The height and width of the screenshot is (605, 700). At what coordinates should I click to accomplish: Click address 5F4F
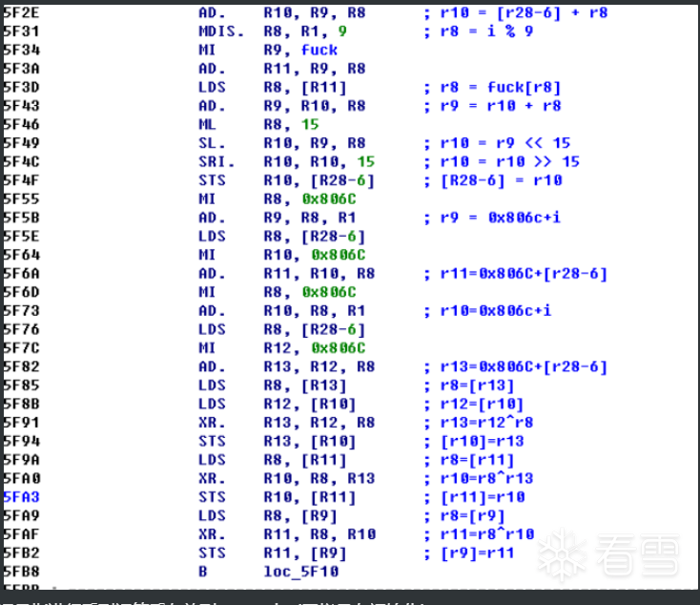click(x=21, y=180)
